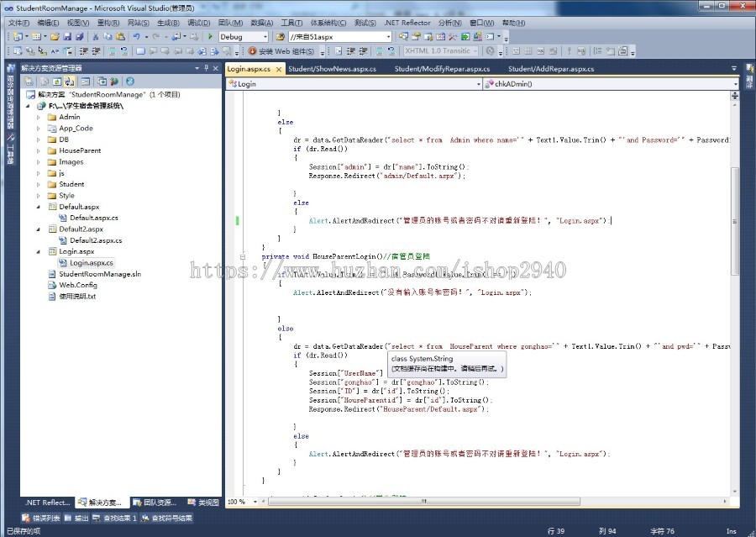Click the Open File toolbar icon

pos(55,37)
